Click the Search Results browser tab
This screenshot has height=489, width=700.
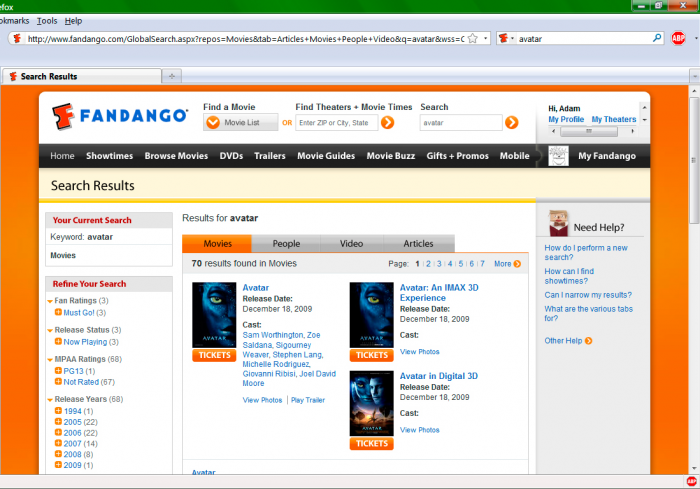coord(82,76)
